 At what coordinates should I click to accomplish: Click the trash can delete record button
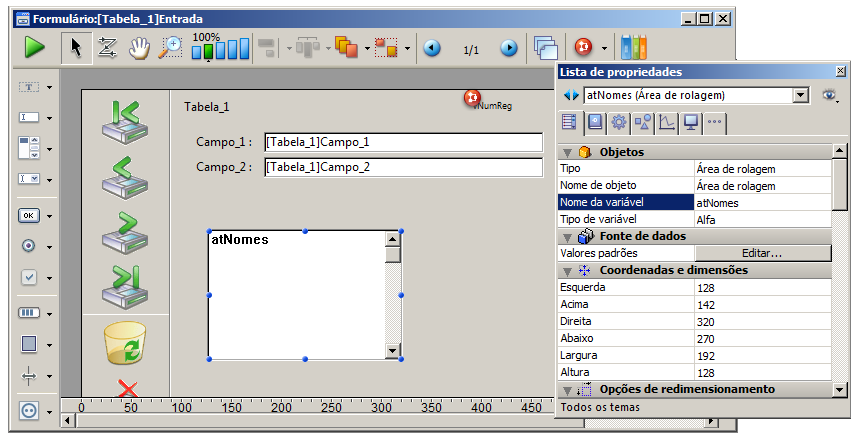click(127, 345)
